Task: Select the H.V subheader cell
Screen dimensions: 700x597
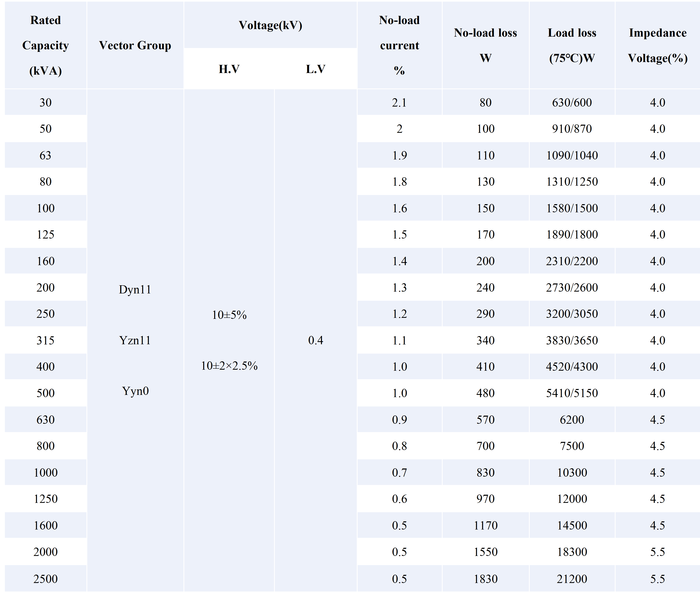Action: (229, 69)
